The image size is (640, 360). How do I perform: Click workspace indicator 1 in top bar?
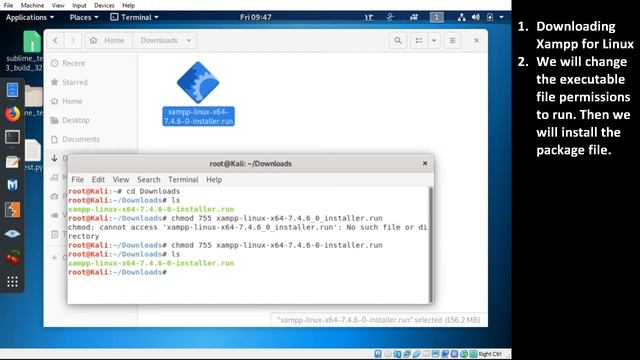tap(436, 17)
